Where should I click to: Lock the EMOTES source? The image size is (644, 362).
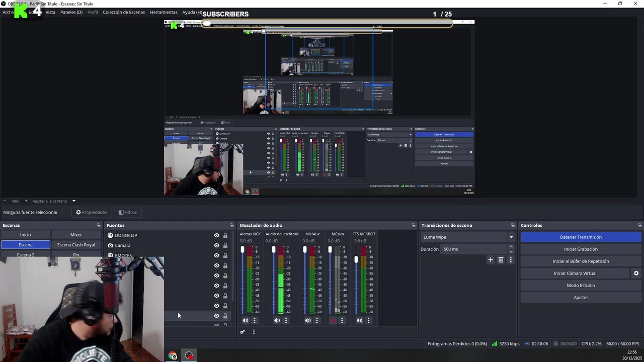click(x=225, y=255)
